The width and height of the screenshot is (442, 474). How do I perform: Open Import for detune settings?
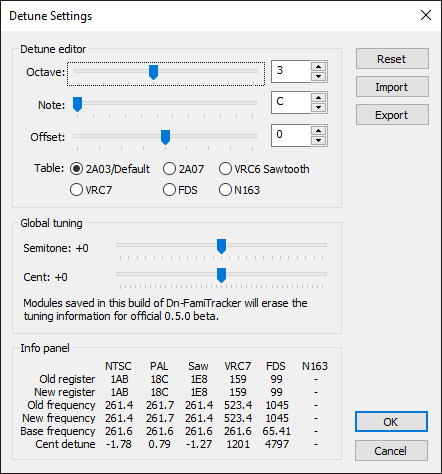click(x=392, y=87)
